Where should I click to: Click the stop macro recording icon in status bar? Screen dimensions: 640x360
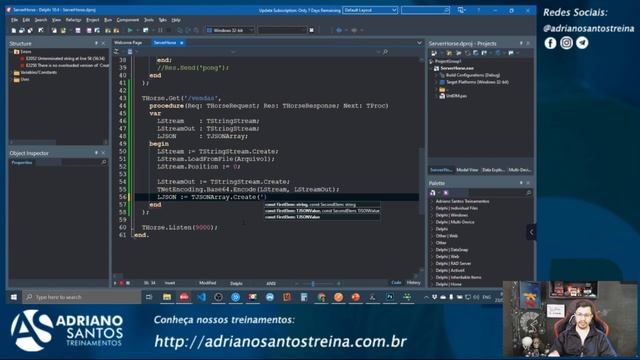point(128,283)
